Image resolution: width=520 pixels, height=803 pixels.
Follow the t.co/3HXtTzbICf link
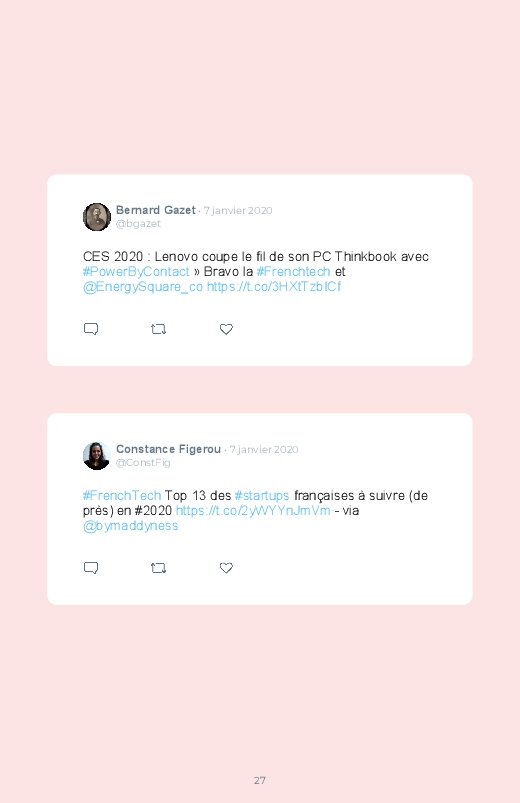[x=274, y=286]
